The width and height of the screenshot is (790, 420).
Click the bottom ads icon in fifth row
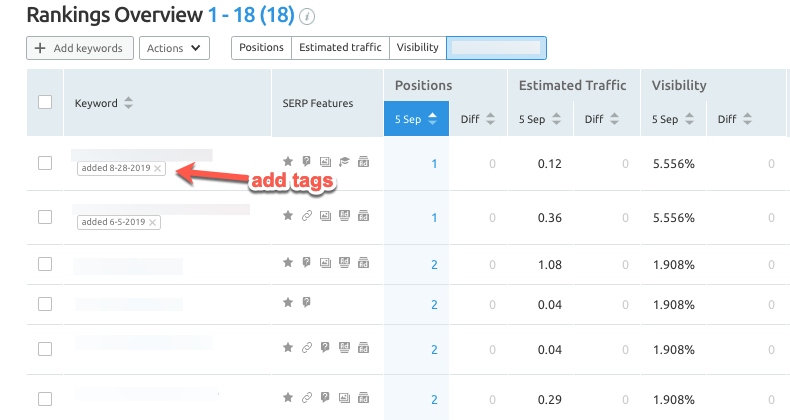[x=363, y=349]
